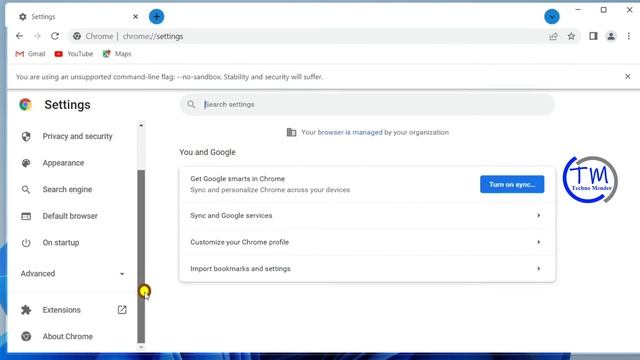Click the Extensions external link icon
This screenshot has height=360, width=640.
122,310
